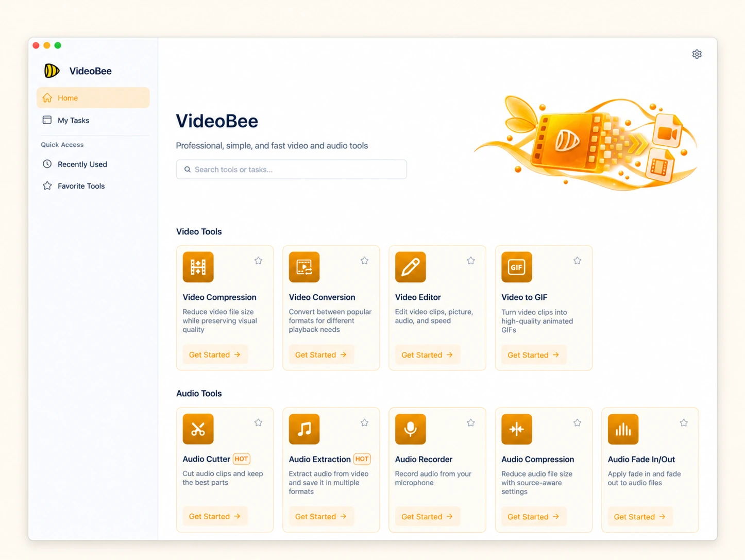745x560 pixels.
Task: Click the VideoBee bee logo in sidebar
Action: 52,71
